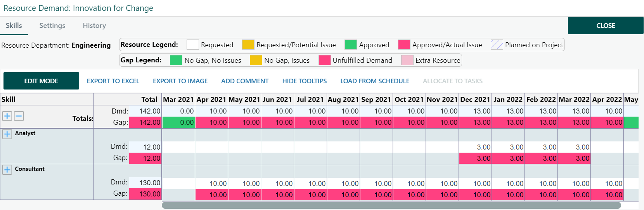Expand all skills with the plus icon in Totals

pos(7,116)
